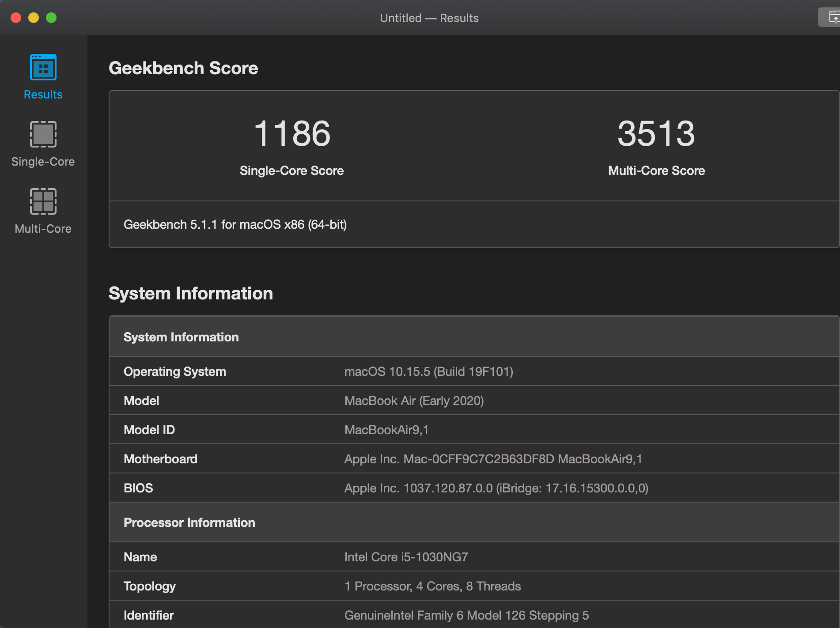This screenshot has height=628, width=840.
Task: Click the upload results icon in the title bar
Action: 832,18
